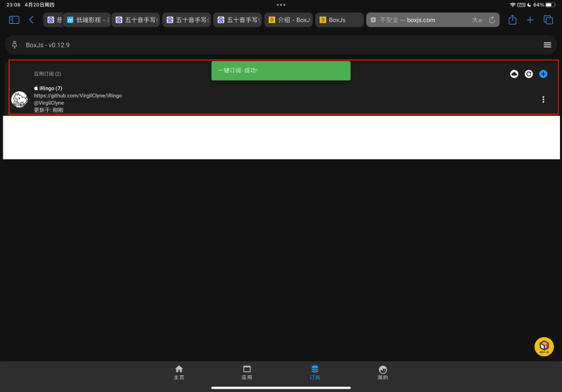
Task: Open the Safari share sheet icon
Action: pos(512,20)
